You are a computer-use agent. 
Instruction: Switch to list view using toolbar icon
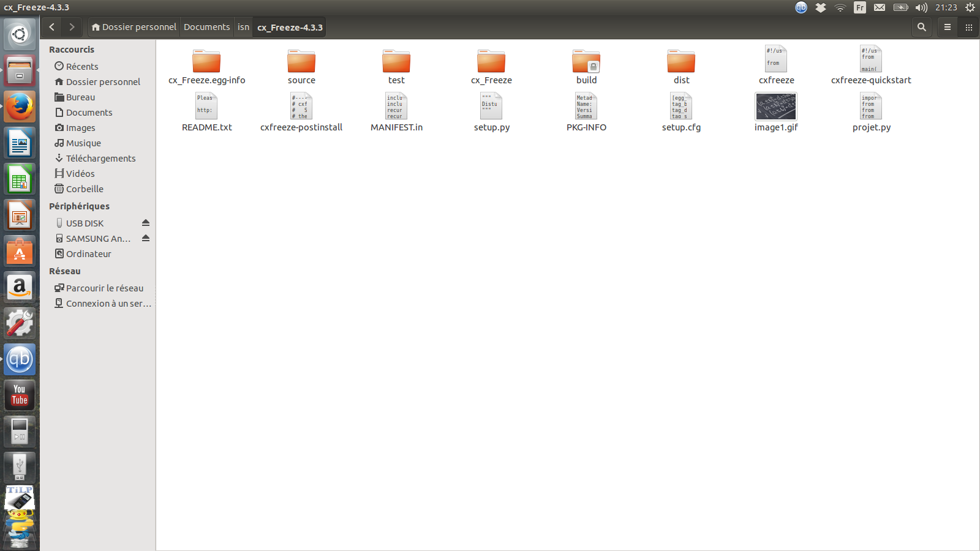tap(947, 27)
